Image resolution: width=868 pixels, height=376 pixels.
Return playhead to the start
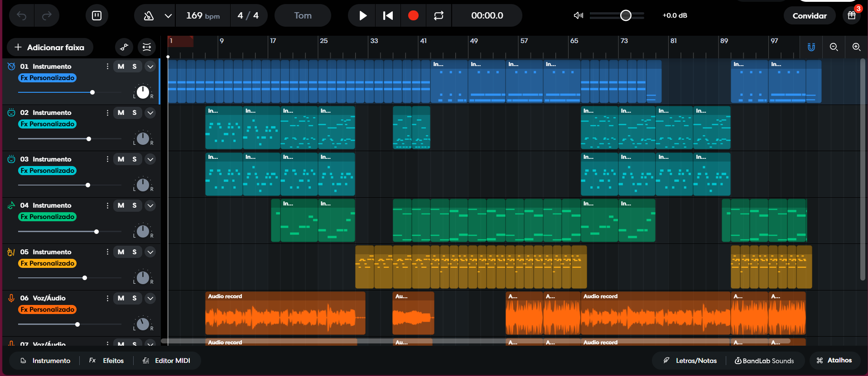click(x=388, y=16)
